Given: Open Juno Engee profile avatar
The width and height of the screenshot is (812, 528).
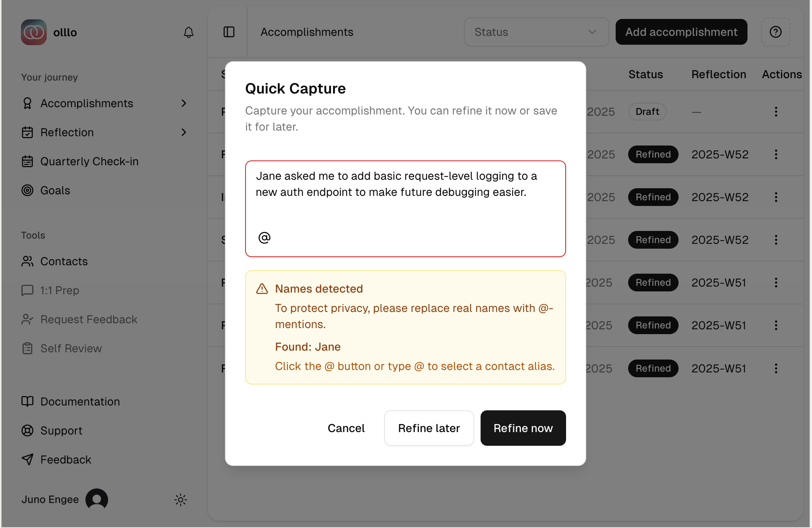Looking at the screenshot, I should tap(97, 500).
